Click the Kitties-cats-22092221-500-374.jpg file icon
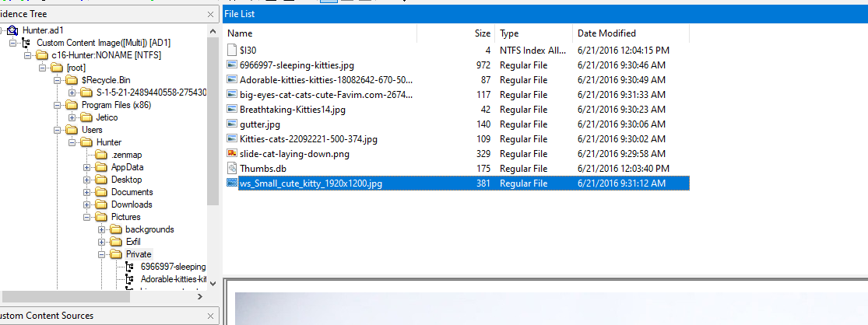 click(x=232, y=138)
